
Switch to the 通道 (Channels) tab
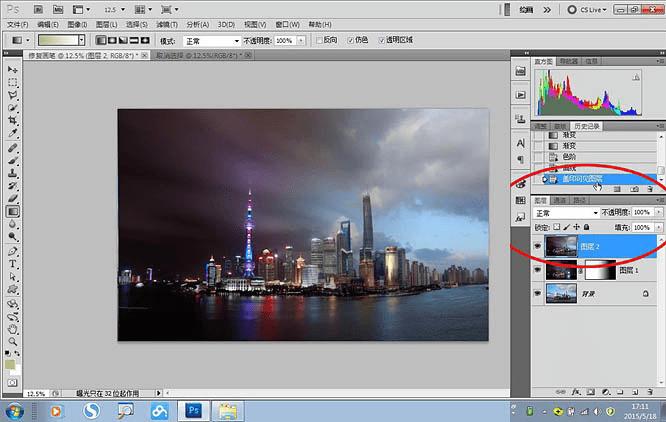click(x=559, y=200)
